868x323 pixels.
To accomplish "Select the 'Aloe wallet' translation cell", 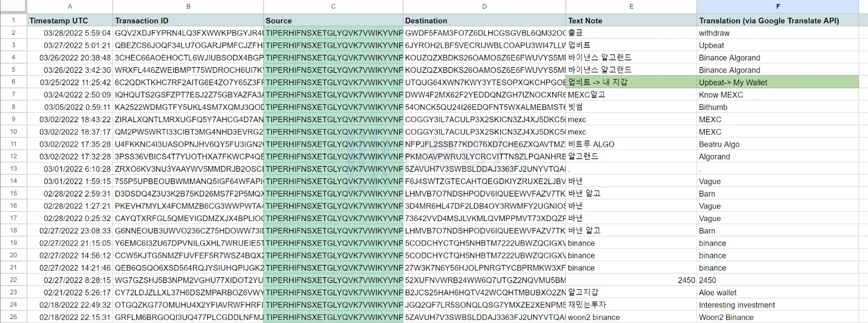I will [777, 293].
